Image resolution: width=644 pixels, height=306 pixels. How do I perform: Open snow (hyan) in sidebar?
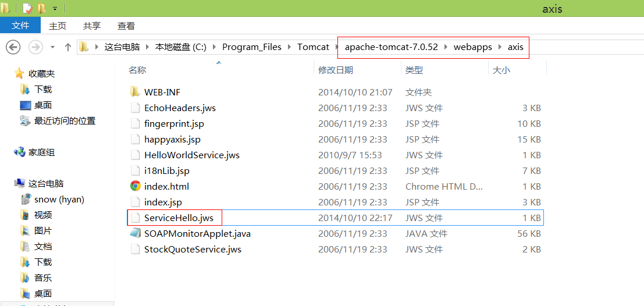(x=52, y=199)
